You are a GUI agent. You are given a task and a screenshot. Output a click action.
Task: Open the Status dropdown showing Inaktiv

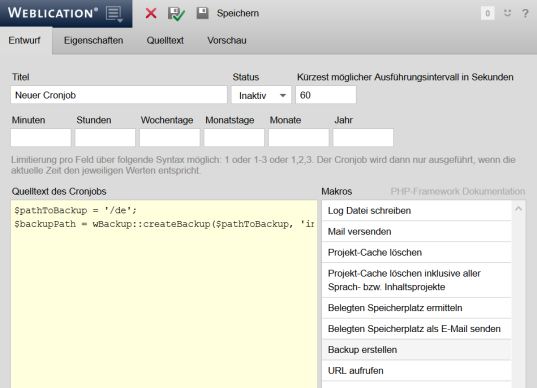(261, 95)
